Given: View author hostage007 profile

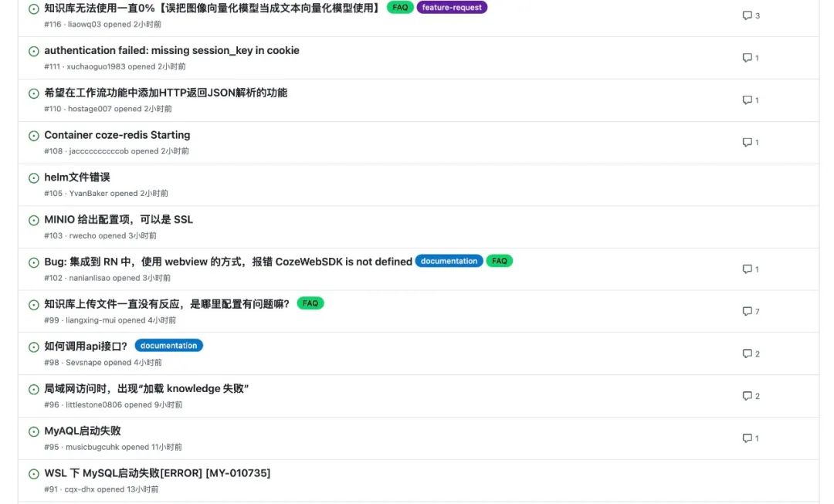Looking at the screenshot, I should 90,109.
